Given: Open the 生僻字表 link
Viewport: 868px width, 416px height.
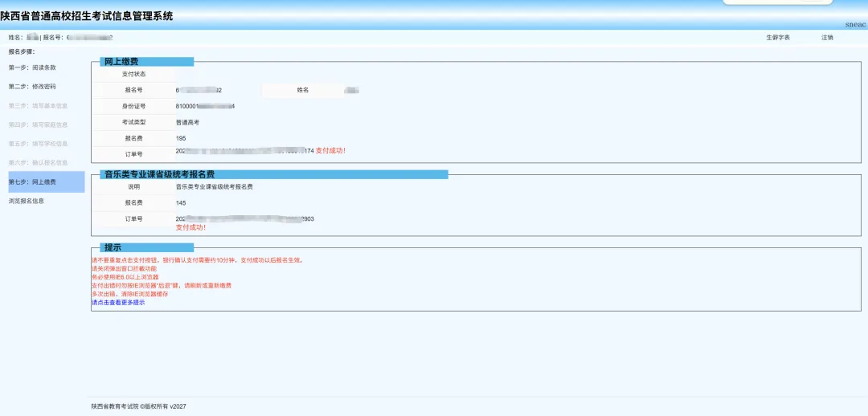Looking at the screenshot, I should tap(778, 38).
